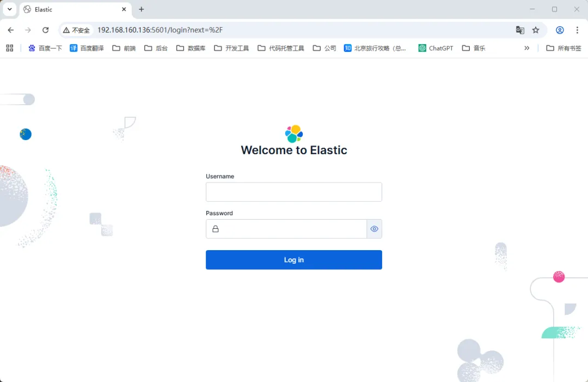Open the 百度翻译 bookmark
The height and width of the screenshot is (382, 588).
(x=87, y=48)
